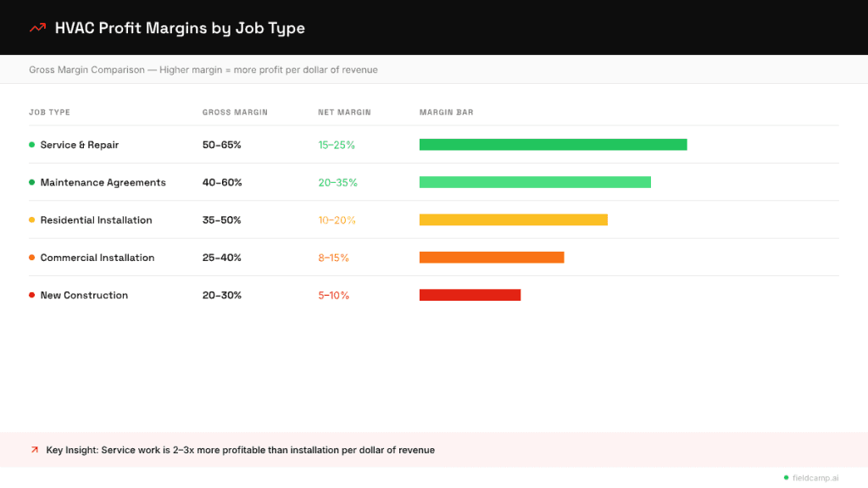
Task: Click the green margin bar for Service & Repair
Action: pyautogui.click(x=553, y=144)
